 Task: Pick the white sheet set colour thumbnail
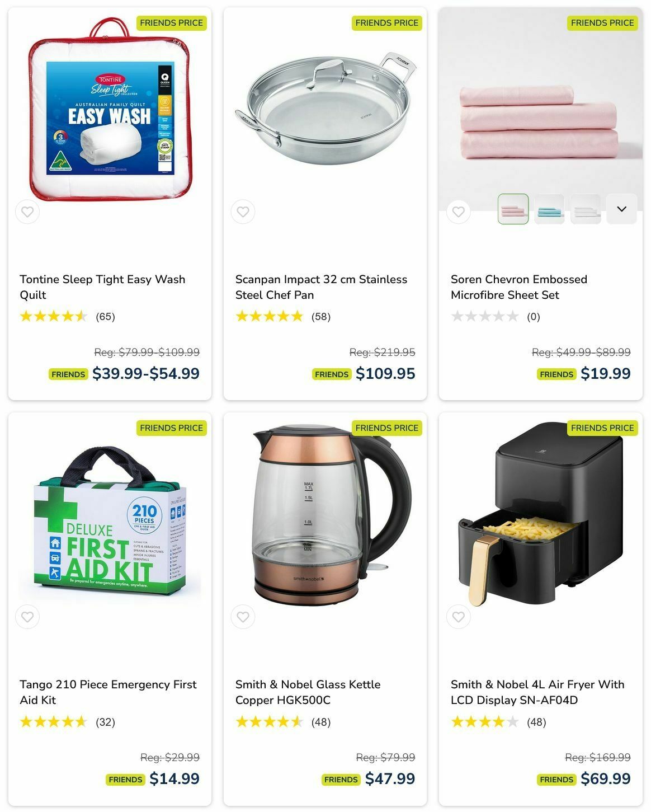[586, 209]
